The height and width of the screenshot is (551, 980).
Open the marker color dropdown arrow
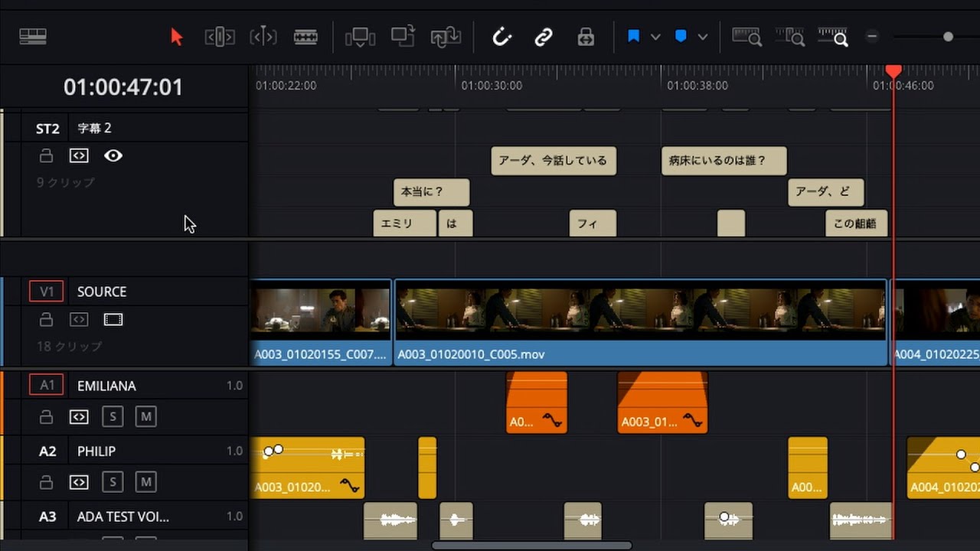point(702,37)
